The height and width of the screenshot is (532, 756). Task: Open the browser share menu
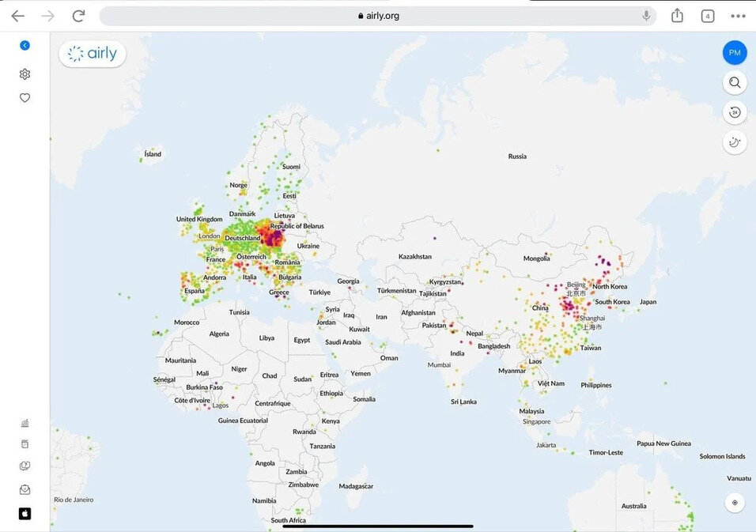pos(677,16)
